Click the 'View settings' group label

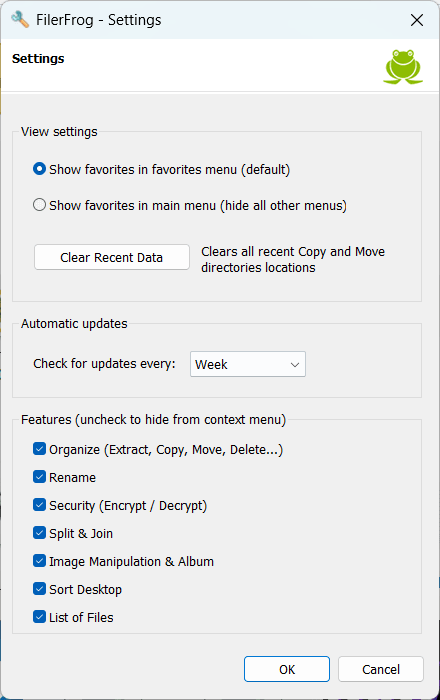59,132
